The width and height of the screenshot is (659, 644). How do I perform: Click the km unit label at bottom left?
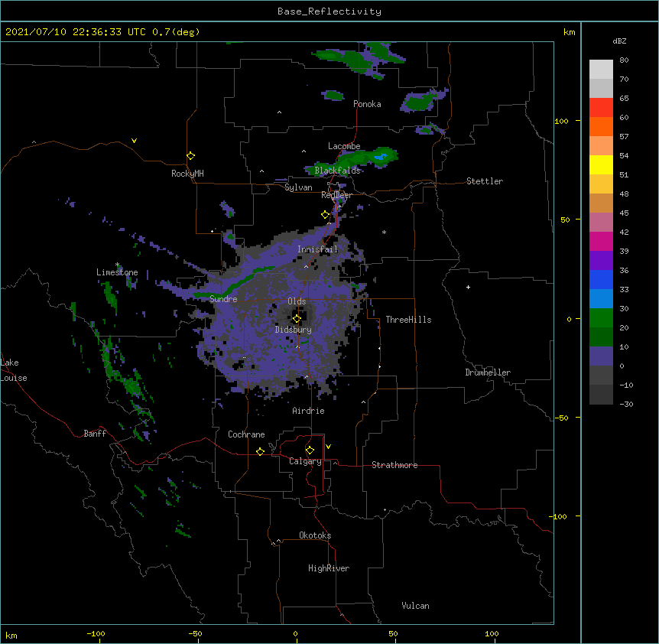click(11, 635)
